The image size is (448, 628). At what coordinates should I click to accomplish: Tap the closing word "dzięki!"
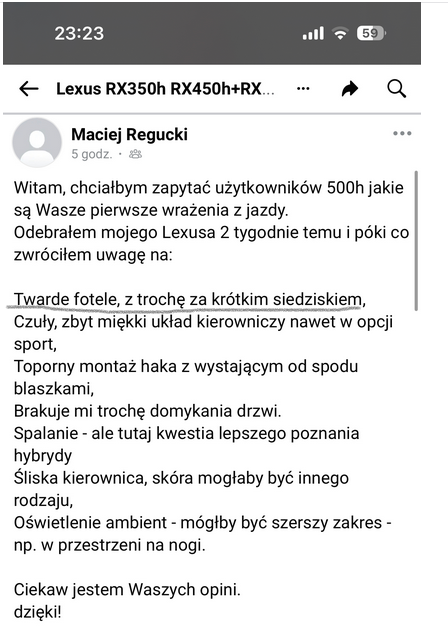38,612
